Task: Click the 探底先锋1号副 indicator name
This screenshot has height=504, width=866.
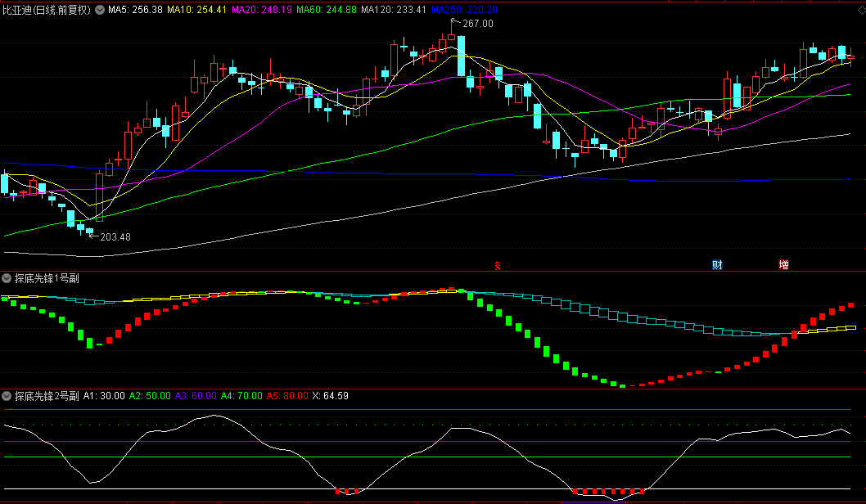Action: tap(47, 279)
